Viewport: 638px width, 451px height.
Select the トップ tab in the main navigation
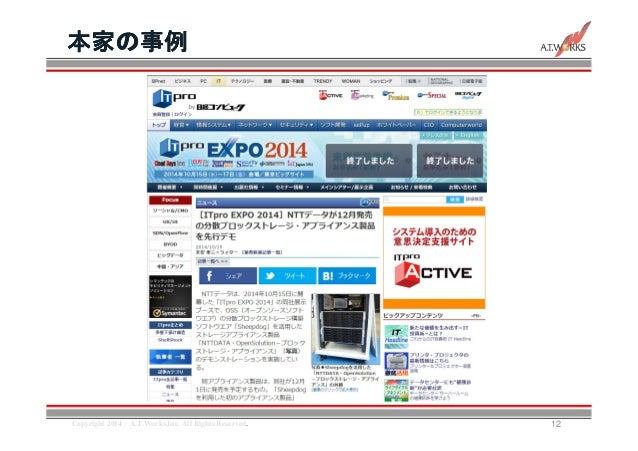[x=159, y=125]
